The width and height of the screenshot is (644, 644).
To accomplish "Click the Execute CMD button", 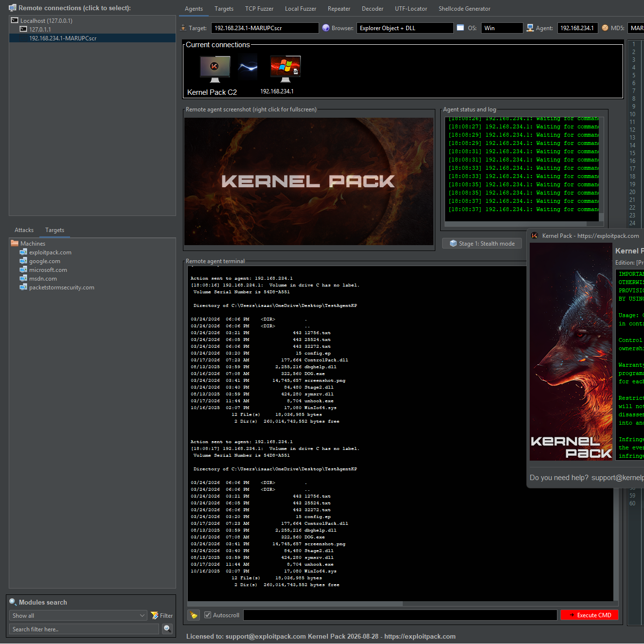I will click(590, 615).
